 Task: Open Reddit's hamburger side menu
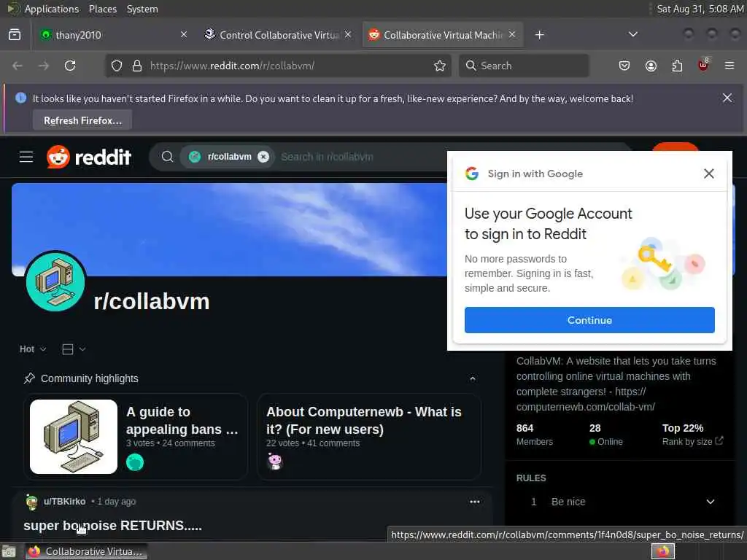pyautogui.click(x=26, y=157)
